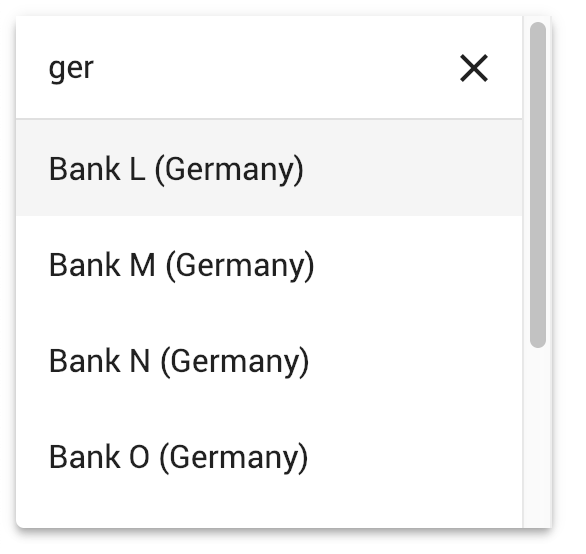This screenshot has width=586, height=554.
Task: Click the word 'Germany' in the Bank M row
Action: pos(242,266)
